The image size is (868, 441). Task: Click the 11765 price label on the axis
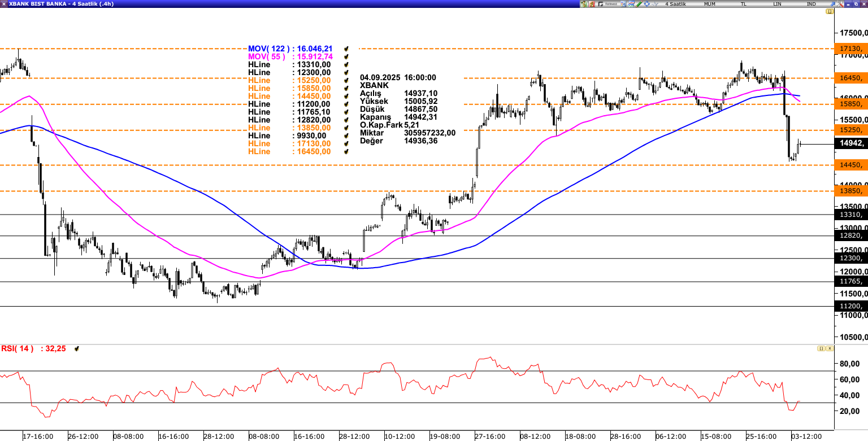point(850,281)
